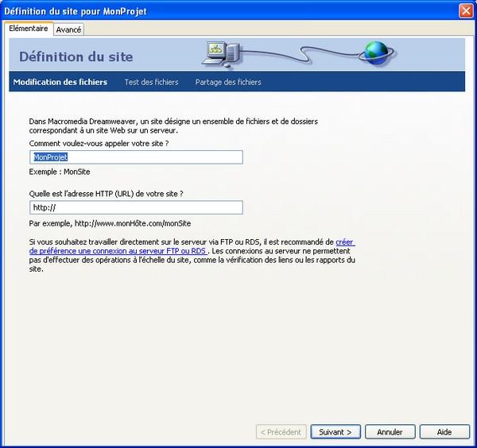The width and height of the screenshot is (477, 448).
Task: Click the Suivant button
Action: (x=335, y=432)
